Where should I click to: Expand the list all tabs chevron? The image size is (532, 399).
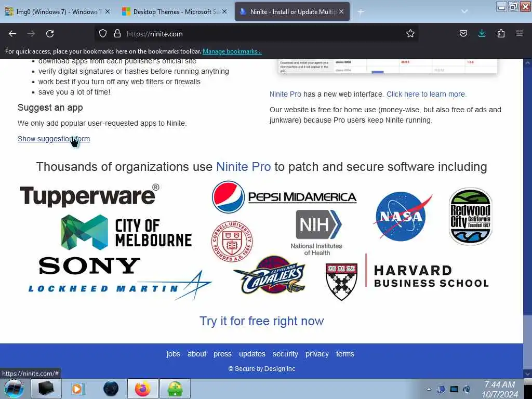(464, 11)
